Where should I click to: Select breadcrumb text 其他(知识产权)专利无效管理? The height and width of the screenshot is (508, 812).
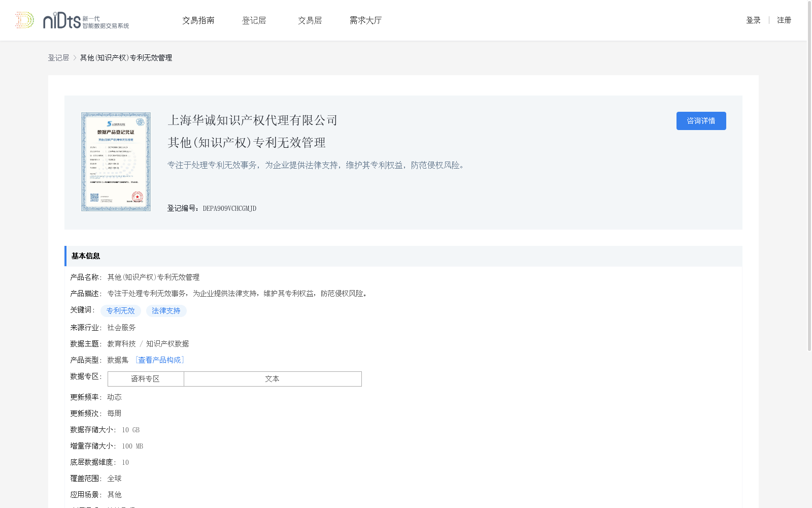click(126, 58)
